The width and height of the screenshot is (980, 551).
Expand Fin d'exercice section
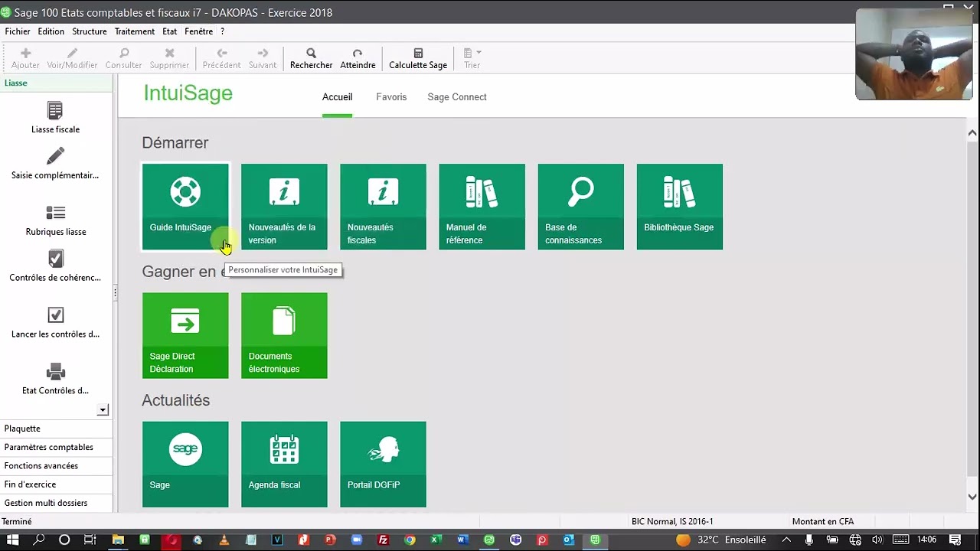(x=56, y=484)
